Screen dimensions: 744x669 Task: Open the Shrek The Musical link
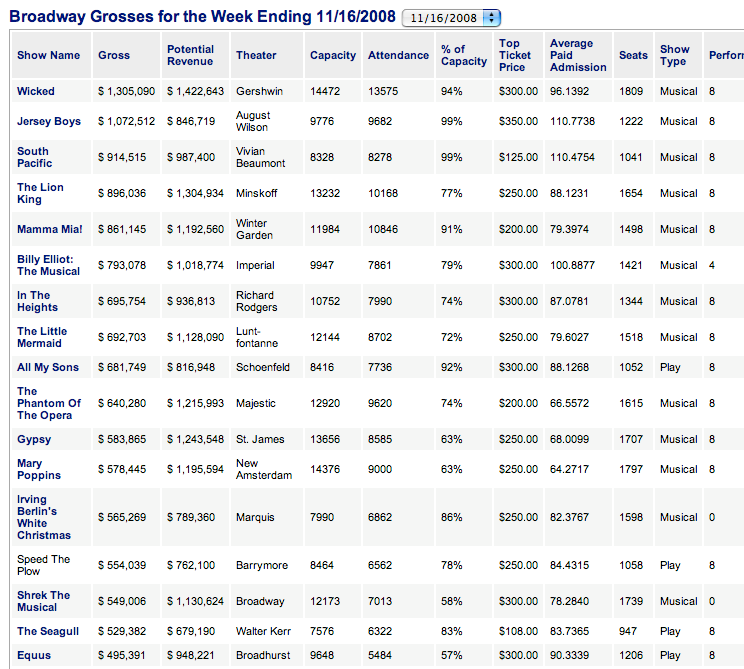43,601
